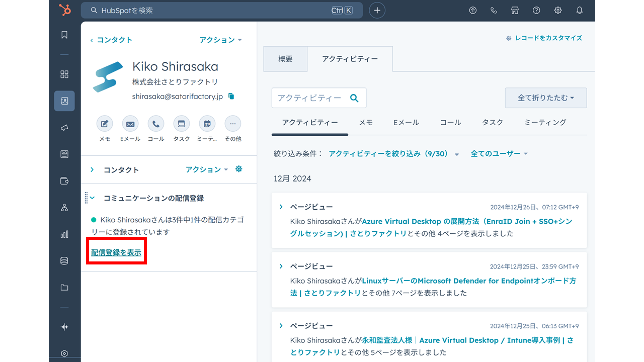Image resolution: width=644 pixels, height=362 pixels.
Task: Open the アクティビティーを絞り込み（9/30） filter dropdown
Action: [x=394, y=154]
